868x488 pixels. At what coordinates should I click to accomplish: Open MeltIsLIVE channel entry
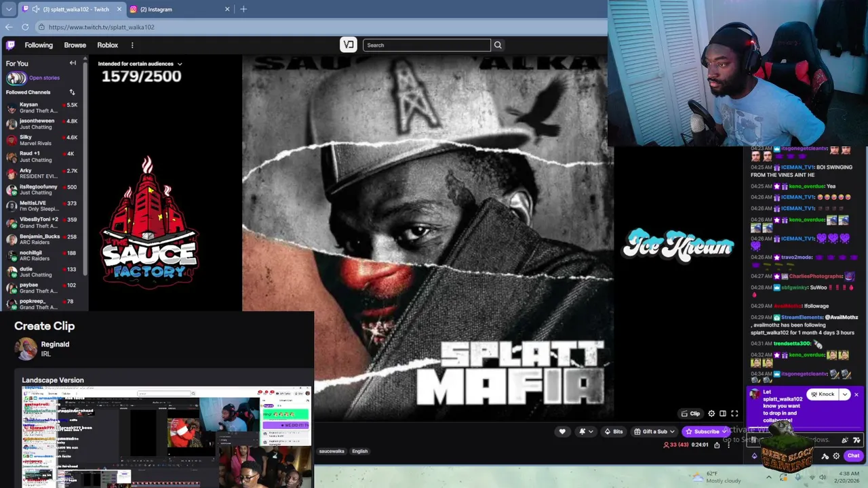point(42,206)
